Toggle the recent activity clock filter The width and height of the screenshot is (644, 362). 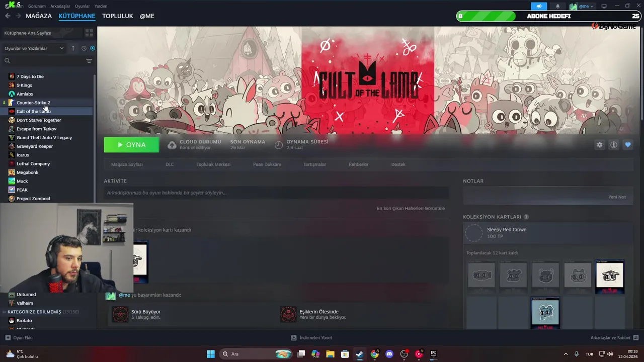coord(84,48)
